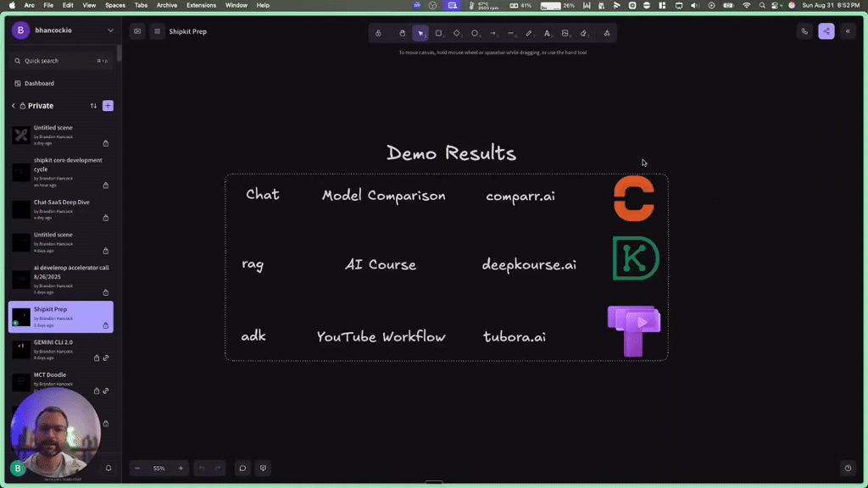This screenshot has width=868, height=488.
Task: Sort the Private scenes list
Action: click(93, 106)
